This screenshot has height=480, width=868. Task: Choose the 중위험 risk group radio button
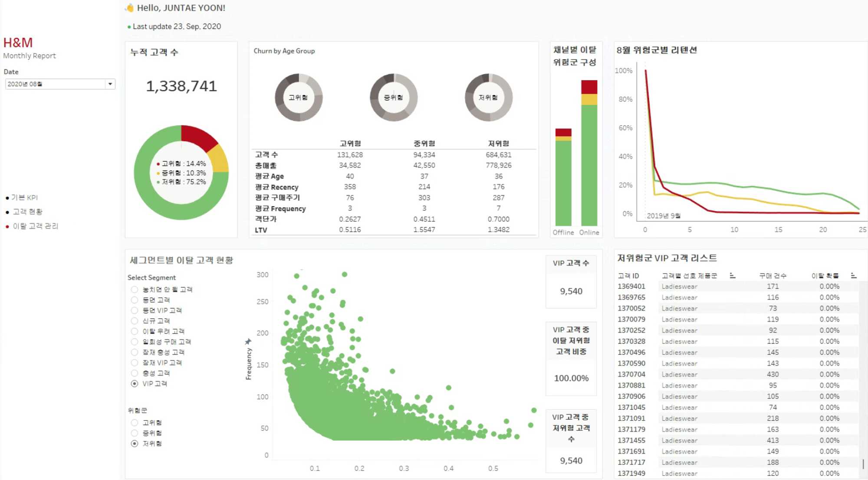coord(135,433)
